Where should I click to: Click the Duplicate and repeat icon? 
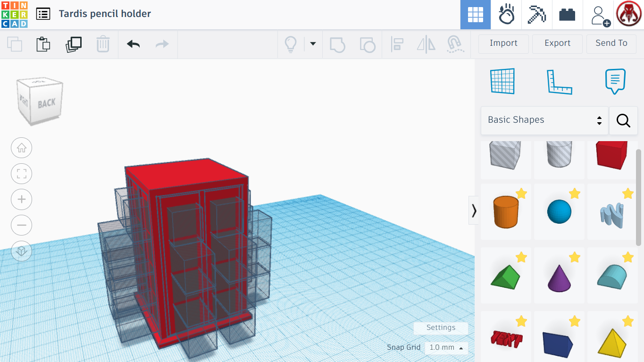(74, 44)
